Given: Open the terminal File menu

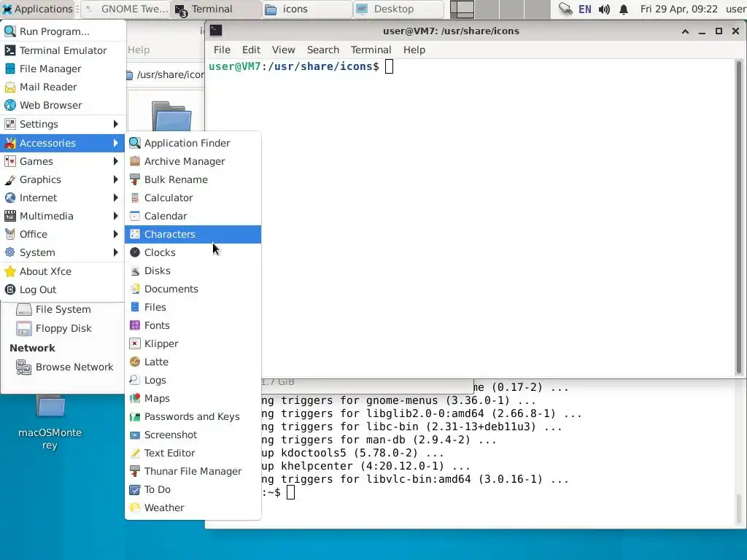Looking at the screenshot, I should point(222,50).
